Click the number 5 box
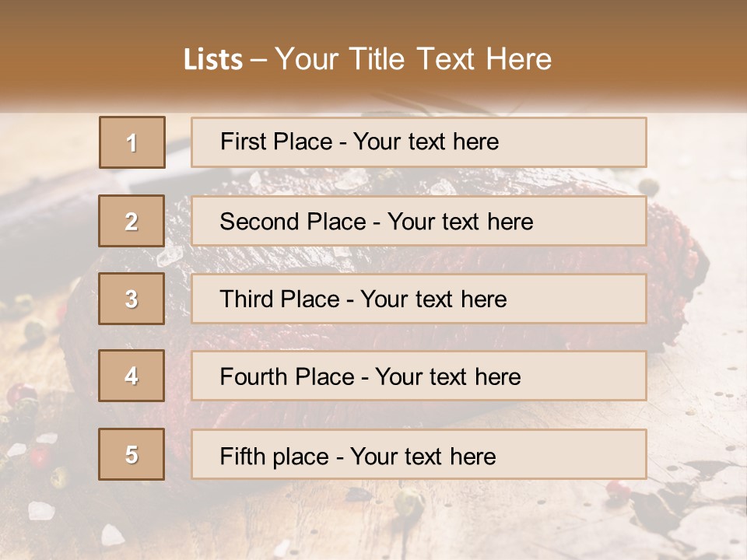 pos(132,454)
